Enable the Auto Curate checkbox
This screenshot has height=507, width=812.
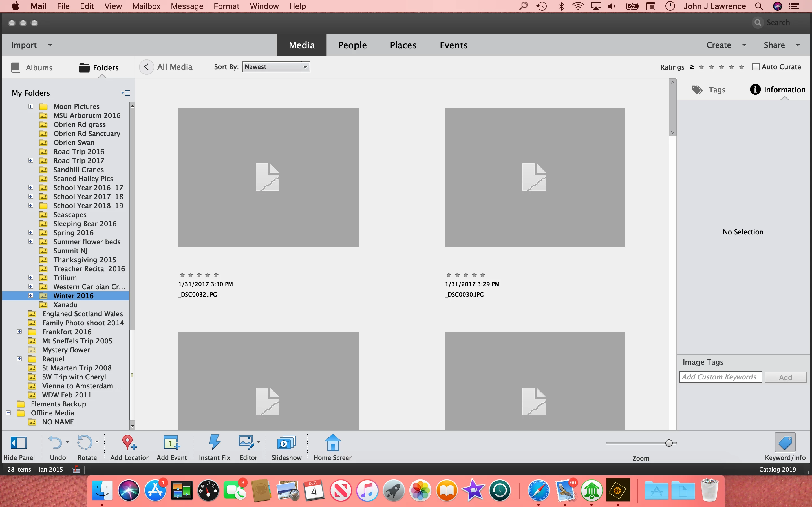756,67
